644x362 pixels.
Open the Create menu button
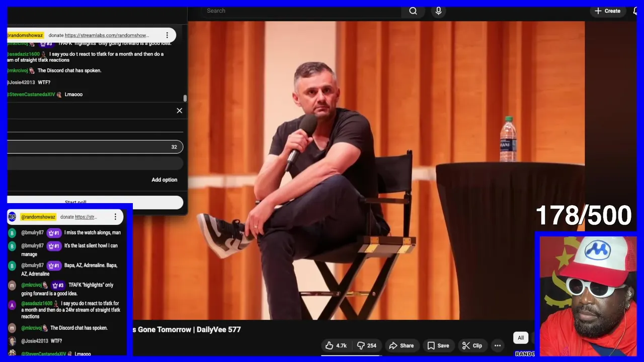click(607, 11)
